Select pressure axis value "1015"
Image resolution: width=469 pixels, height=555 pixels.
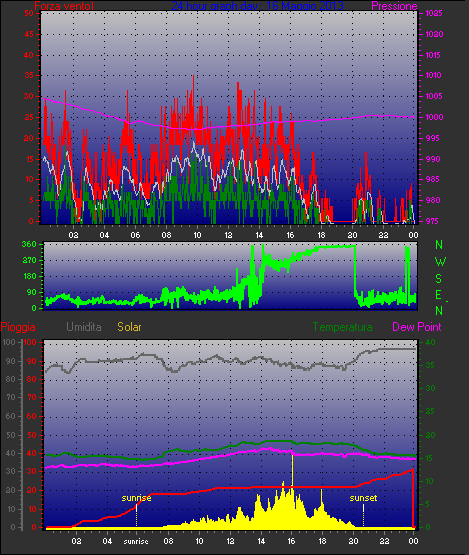tap(434, 55)
